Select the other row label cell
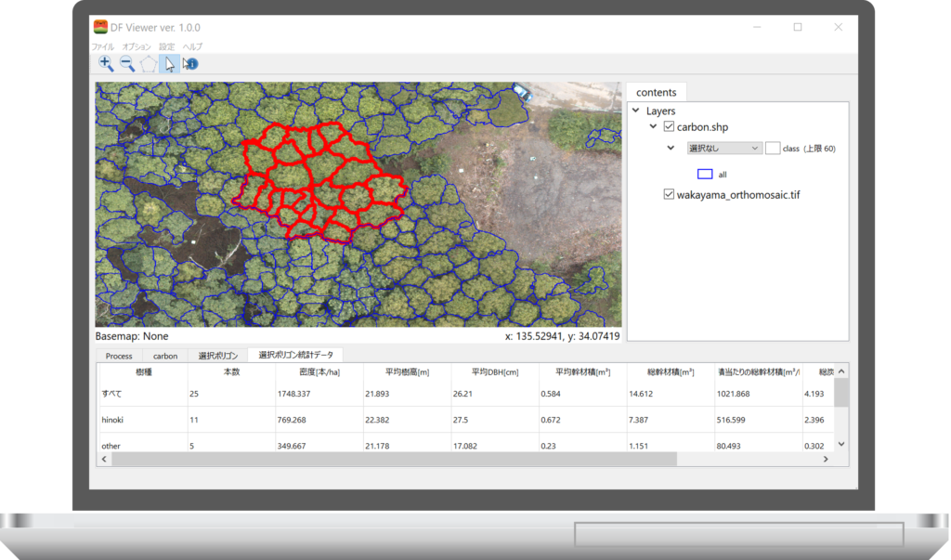Screen dimensions: 951x560 (x=143, y=446)
